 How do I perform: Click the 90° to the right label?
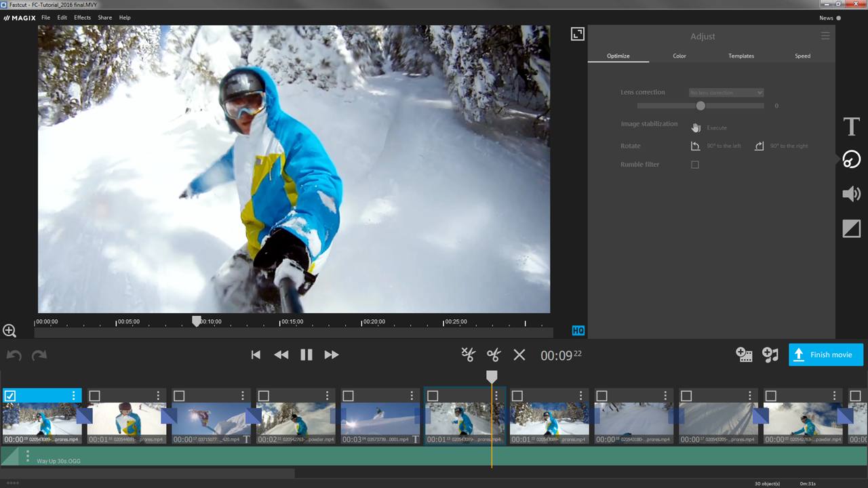click(x=789, y=146)
